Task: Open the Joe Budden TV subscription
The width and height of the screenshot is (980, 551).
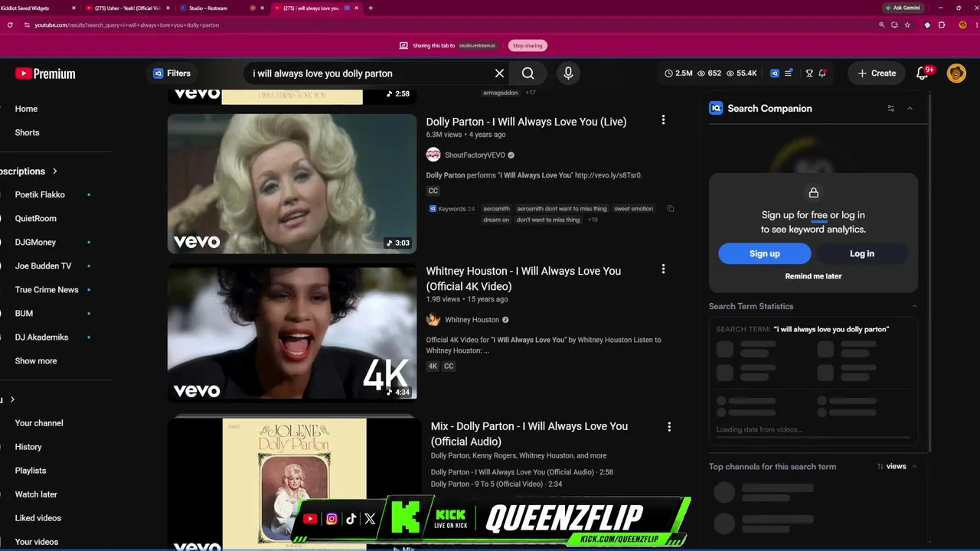Action: click(x=43, y=266)
